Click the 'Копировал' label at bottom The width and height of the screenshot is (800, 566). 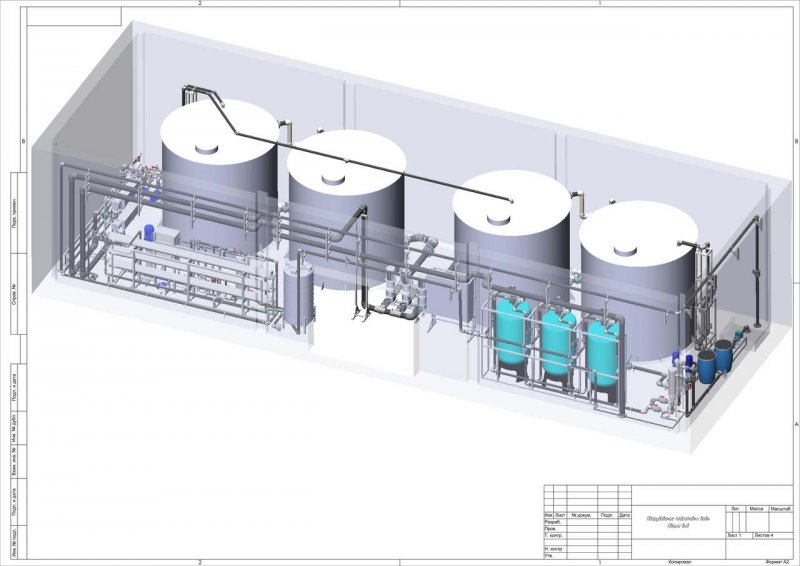[680, 562]
